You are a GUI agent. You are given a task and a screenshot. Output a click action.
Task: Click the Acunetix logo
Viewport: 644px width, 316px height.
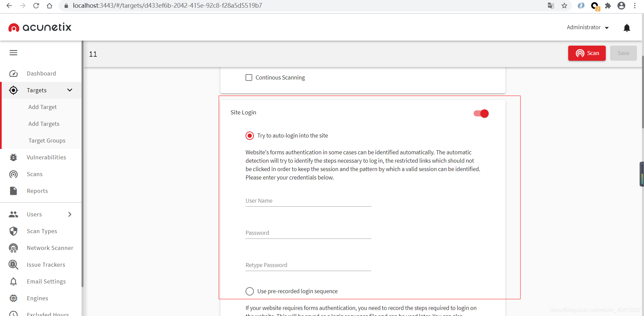coord(39,27)
